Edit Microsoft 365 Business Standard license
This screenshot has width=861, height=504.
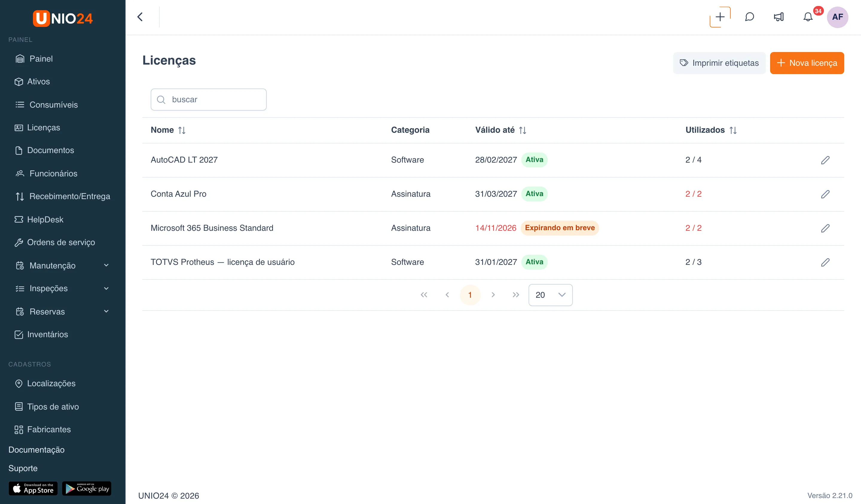825,228
